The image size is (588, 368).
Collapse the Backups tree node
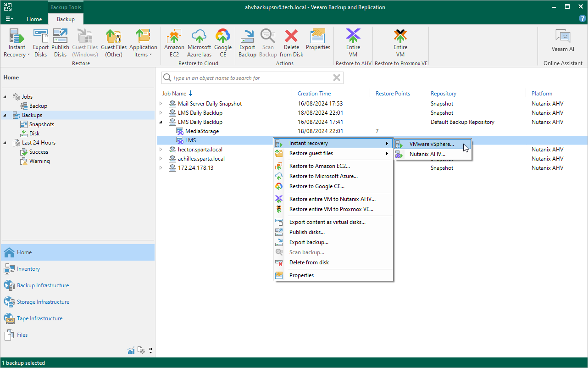coord(5,115)
